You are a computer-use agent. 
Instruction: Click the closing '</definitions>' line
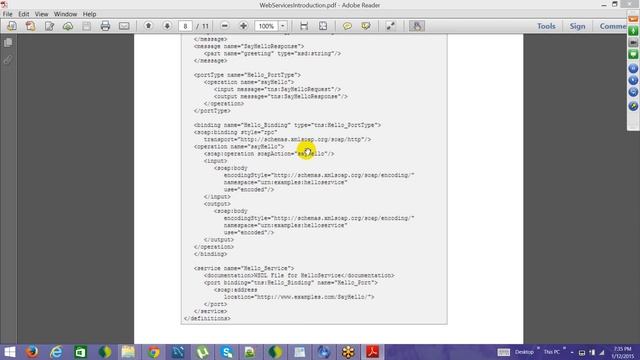coord(207,318)
